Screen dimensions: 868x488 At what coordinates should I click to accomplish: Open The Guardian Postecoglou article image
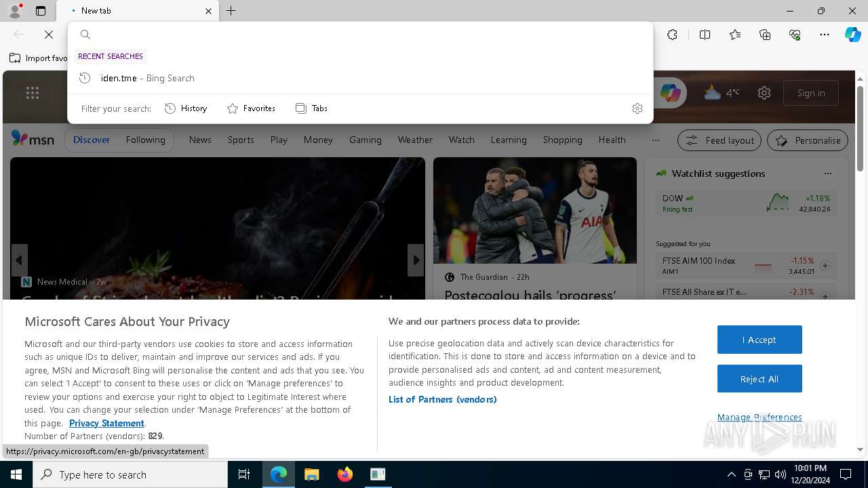point(535,210)
